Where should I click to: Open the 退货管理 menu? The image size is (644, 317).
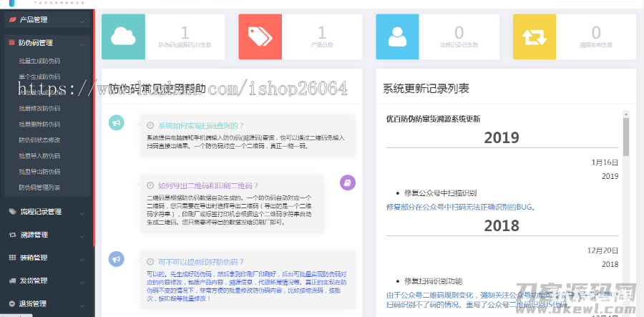click(x=47, y=304)
